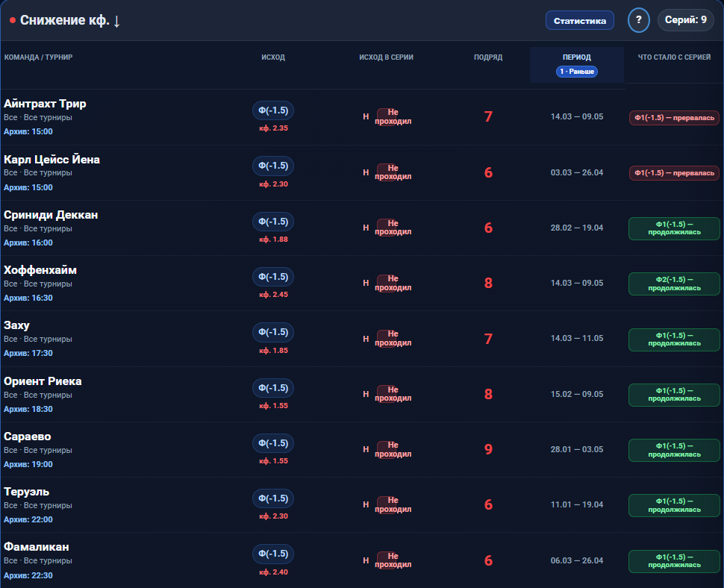This screenshot has width=724, height=588.
Task: Open the Карл Цейсс Йена team name
Action: click(52, 159)
